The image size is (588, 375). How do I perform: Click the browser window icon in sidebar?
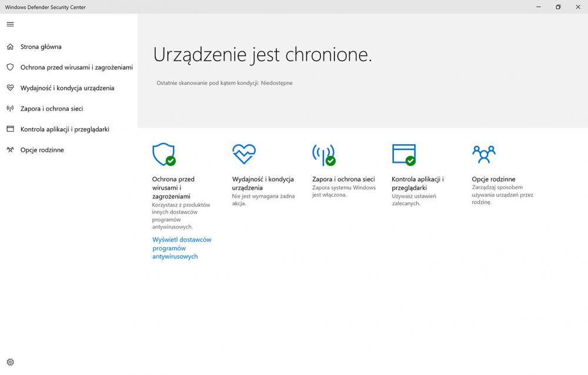click(x=10, y=129)
